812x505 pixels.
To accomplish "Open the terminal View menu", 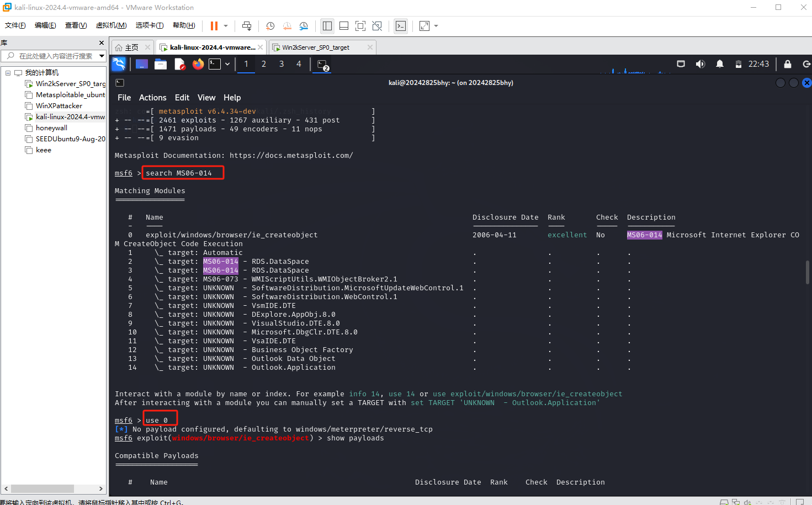I will click(206, 98).
